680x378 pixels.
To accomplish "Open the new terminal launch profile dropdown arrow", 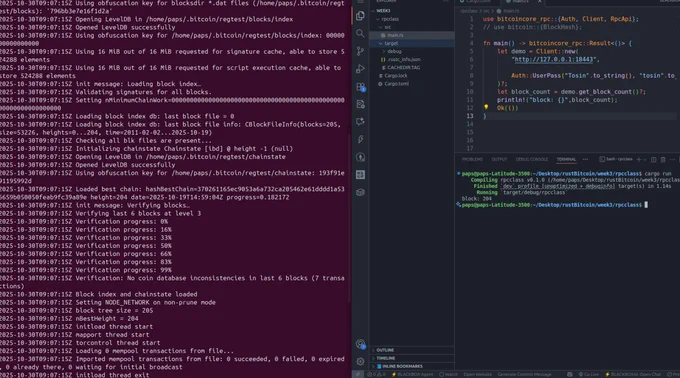I will (645, 160).
